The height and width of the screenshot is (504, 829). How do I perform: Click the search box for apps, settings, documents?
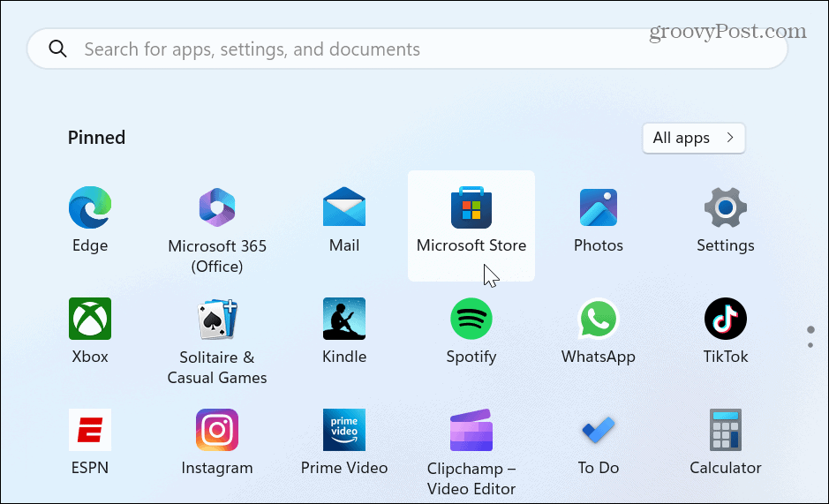pyautogui.click(x=407, y=49)
